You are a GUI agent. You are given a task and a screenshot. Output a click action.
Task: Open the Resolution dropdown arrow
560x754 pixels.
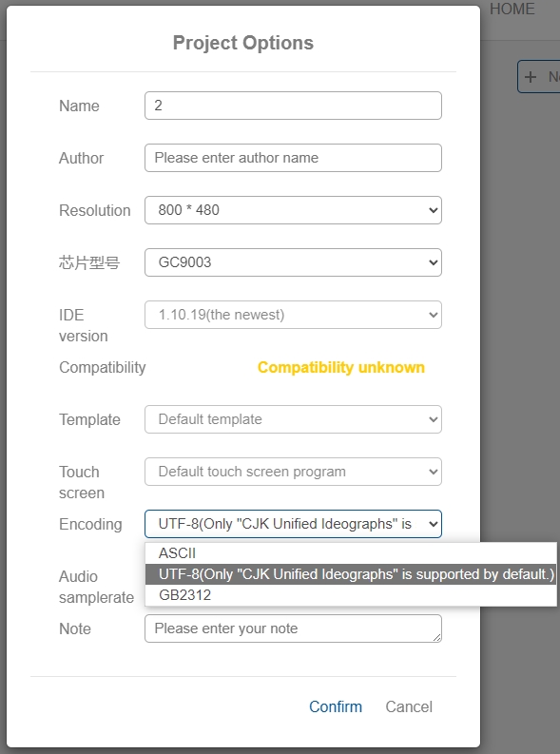[x=434, y=210]
